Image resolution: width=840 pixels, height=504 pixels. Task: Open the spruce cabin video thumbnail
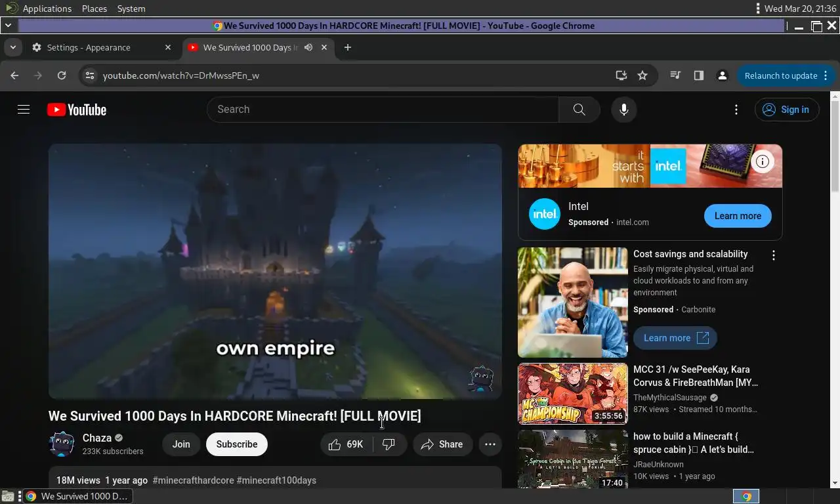(573, 459)
